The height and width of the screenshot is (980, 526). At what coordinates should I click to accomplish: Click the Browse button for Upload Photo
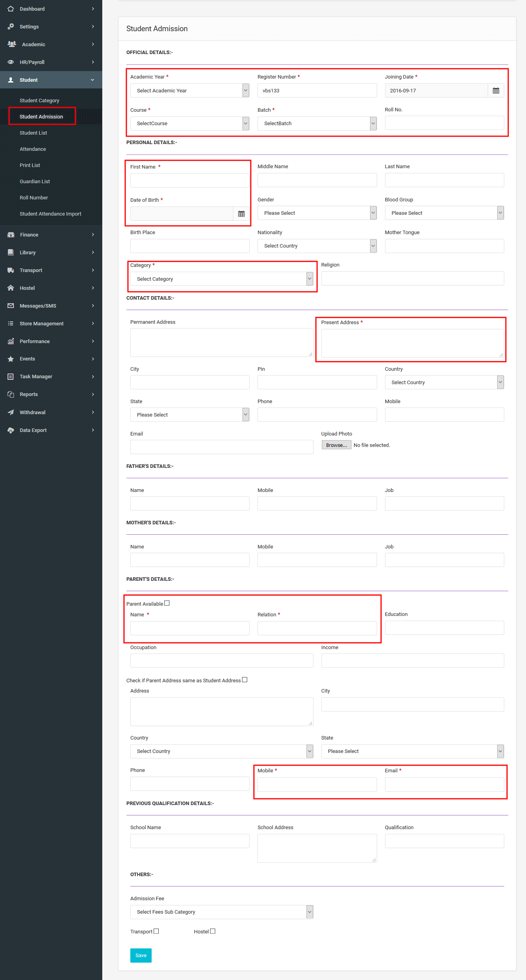336,445
